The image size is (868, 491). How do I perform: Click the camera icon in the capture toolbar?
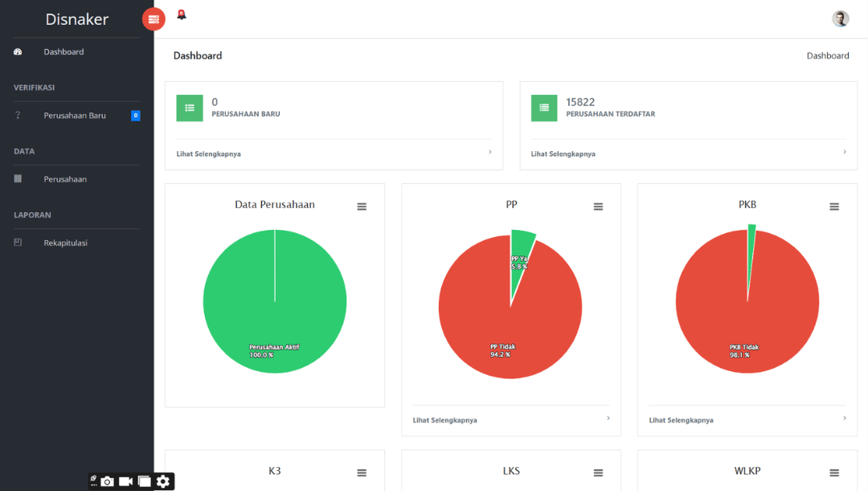pos(108,481)
